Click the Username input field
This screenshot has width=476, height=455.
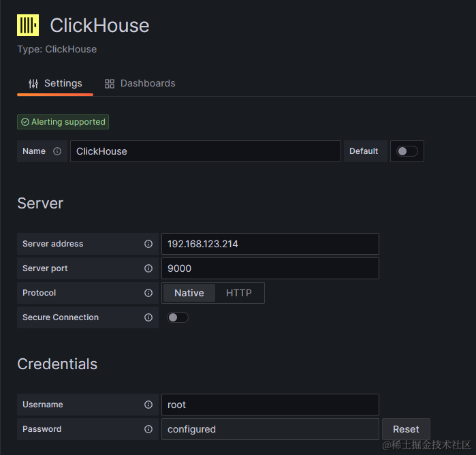coord(270,405)
